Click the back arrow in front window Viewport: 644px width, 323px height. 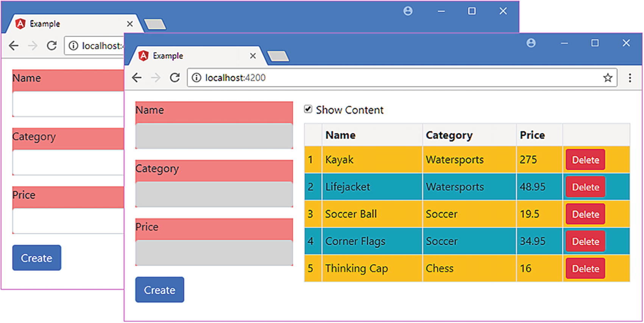pos(137,78)
